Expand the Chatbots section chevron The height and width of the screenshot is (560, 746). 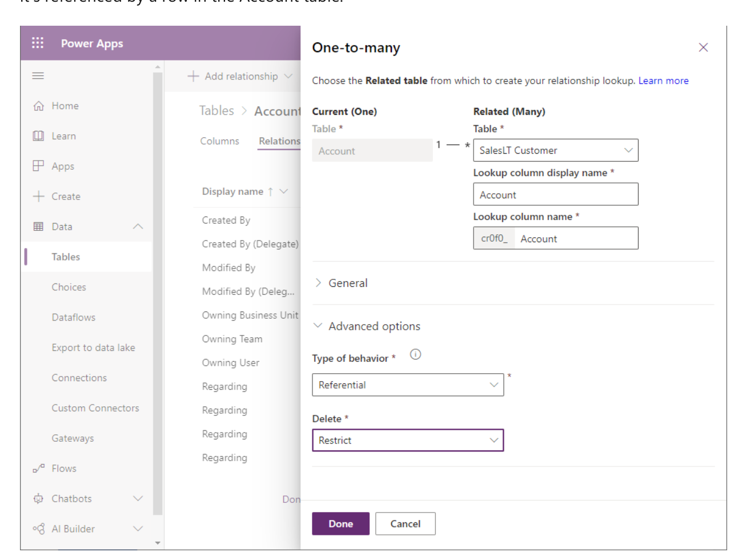[138, 498]
